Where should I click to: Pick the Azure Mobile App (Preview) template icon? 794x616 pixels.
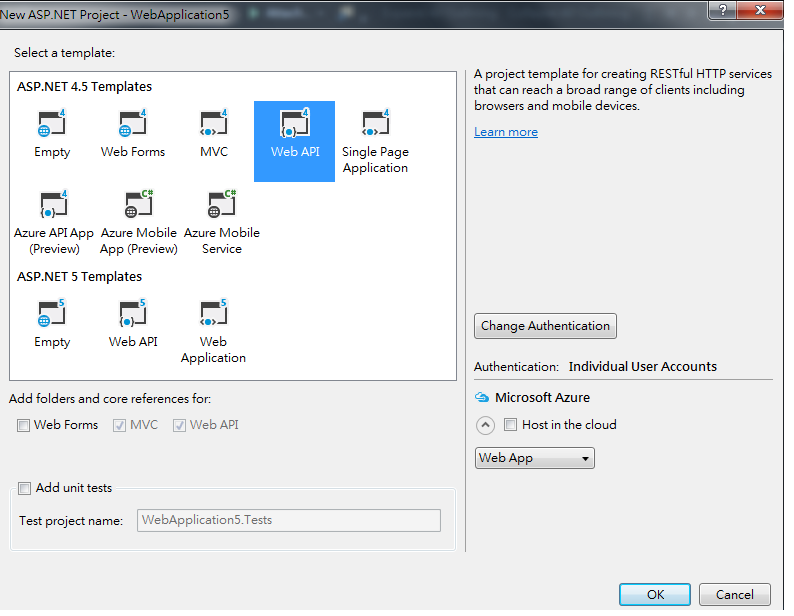[139, 204]
